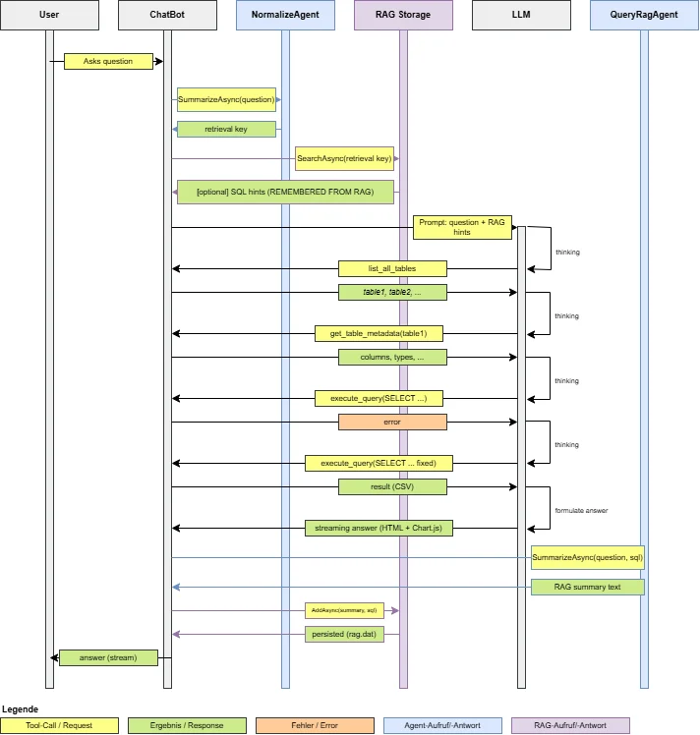
Task: Click the 'list_all_tables' tool call
Action: (392, 268)
